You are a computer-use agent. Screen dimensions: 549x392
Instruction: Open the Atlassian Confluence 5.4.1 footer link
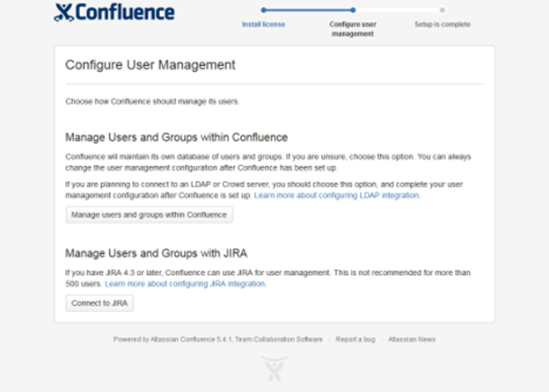click(x=191, y=339)
